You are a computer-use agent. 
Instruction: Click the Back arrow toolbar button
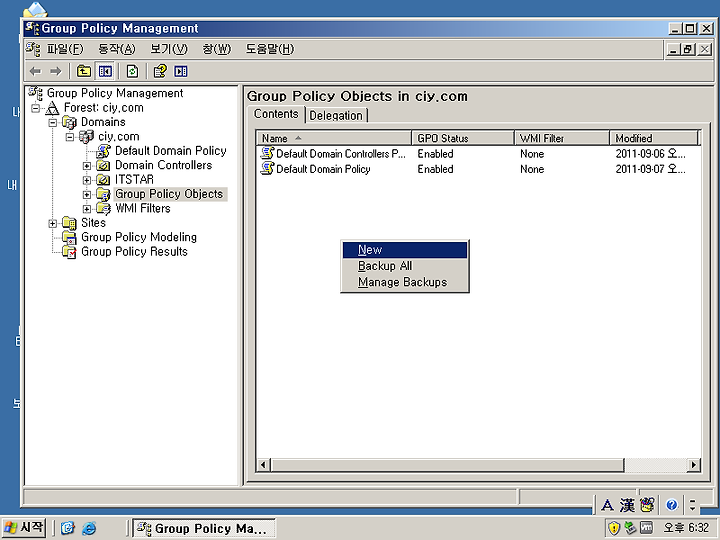[35, 71]
